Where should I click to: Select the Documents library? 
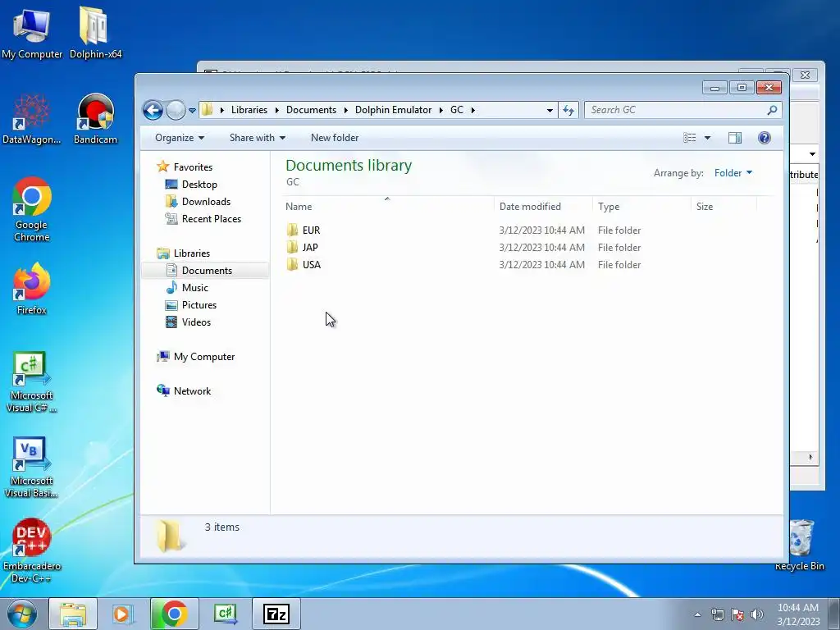(207, 271)
